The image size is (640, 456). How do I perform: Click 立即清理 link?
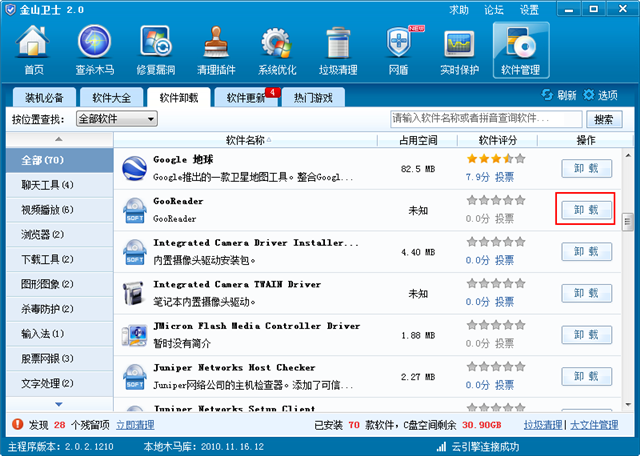[135, 425]
